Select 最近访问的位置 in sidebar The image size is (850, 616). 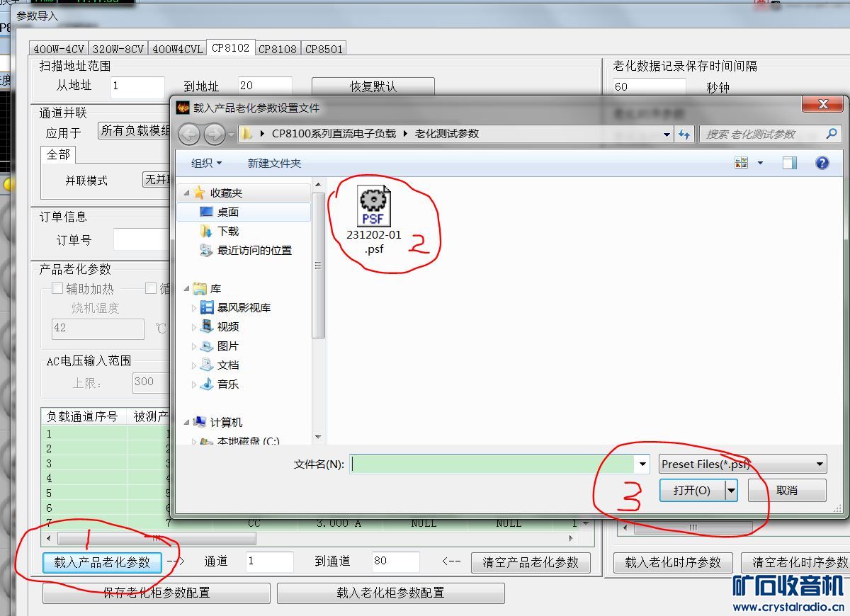[x=254, y=250]
